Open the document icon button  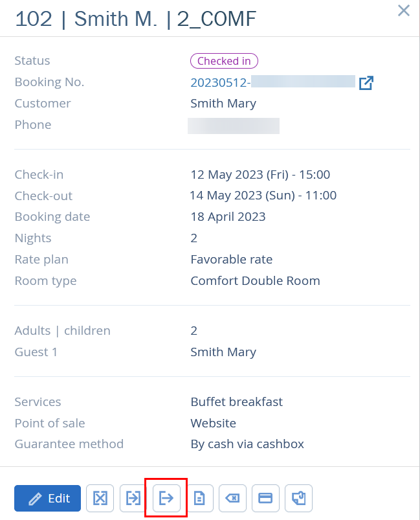tap(199, 498)
